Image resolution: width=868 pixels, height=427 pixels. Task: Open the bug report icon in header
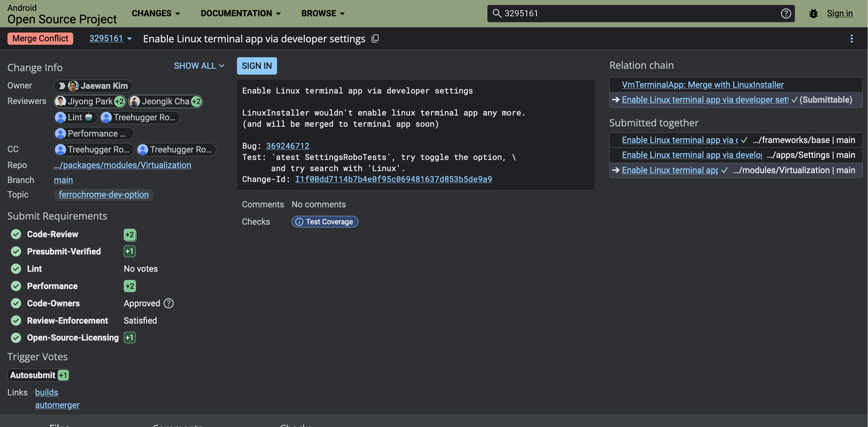813,14
